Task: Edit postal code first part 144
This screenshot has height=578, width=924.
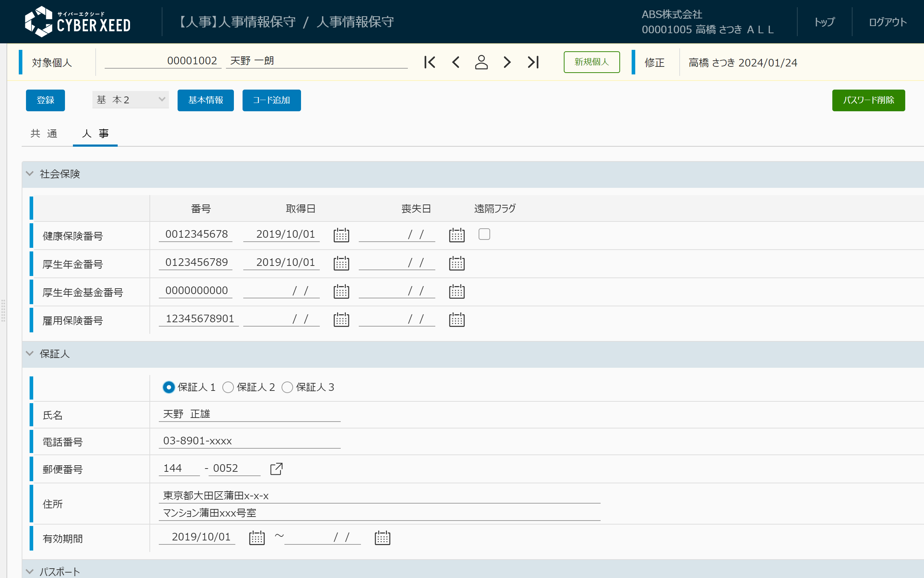Action: 179,468
